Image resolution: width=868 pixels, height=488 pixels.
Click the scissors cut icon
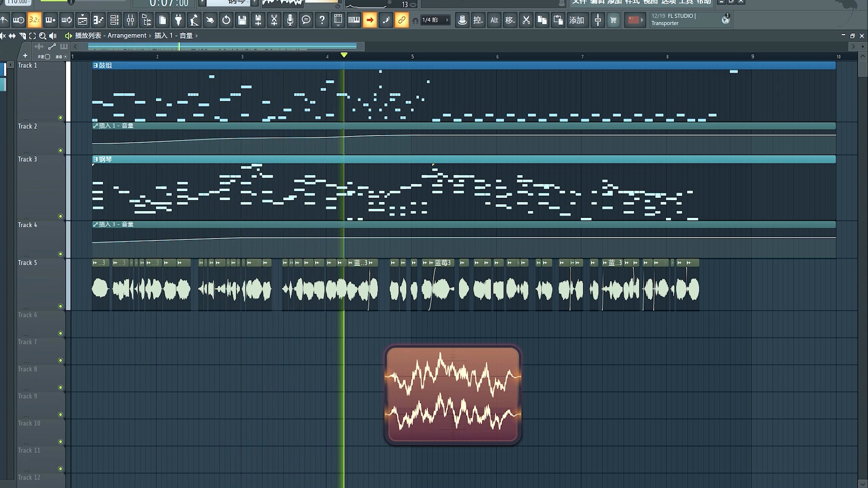pyautogui.click(x=526, y=20)
